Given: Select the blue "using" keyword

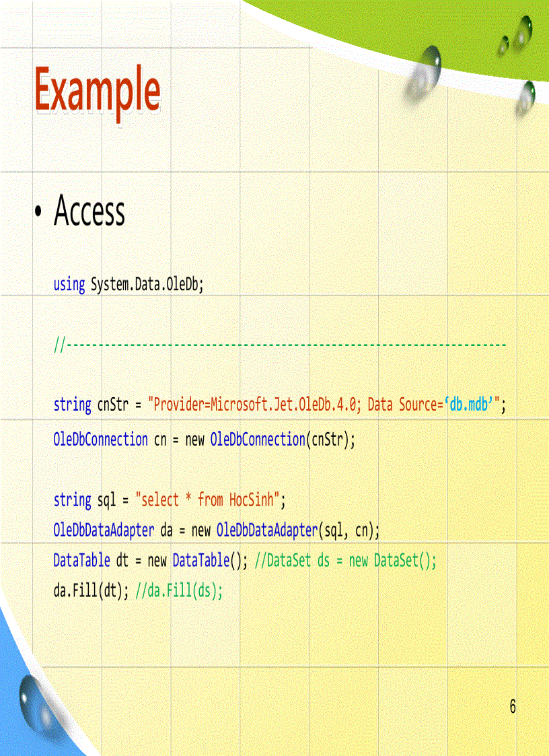Looking at the screenshot, I should pos(69,285).
